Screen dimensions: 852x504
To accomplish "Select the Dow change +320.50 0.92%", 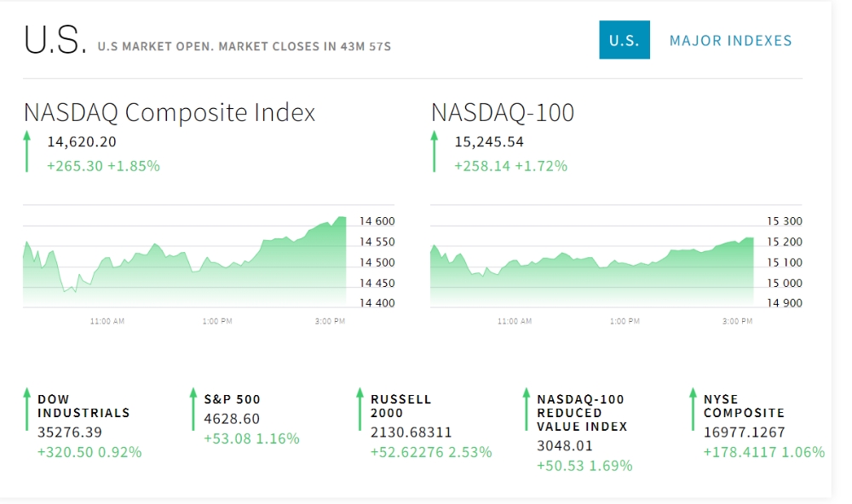I will 89,452.
